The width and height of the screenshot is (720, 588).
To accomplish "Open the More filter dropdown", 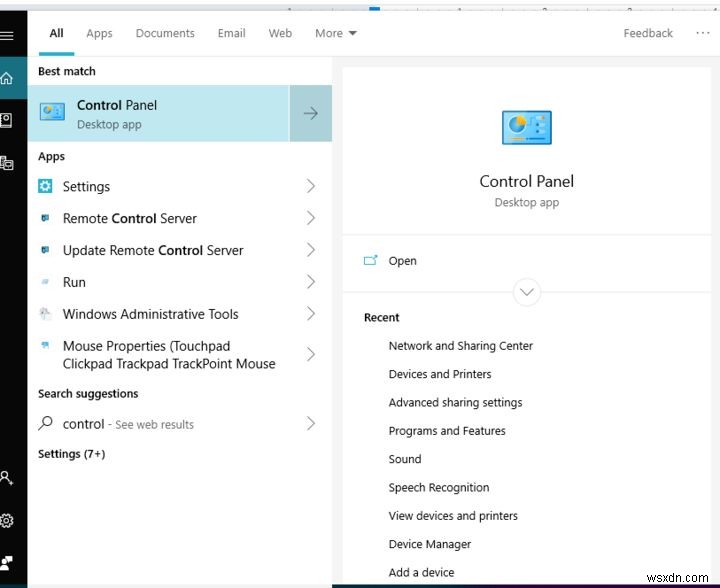I will click(x=336, y=33).
